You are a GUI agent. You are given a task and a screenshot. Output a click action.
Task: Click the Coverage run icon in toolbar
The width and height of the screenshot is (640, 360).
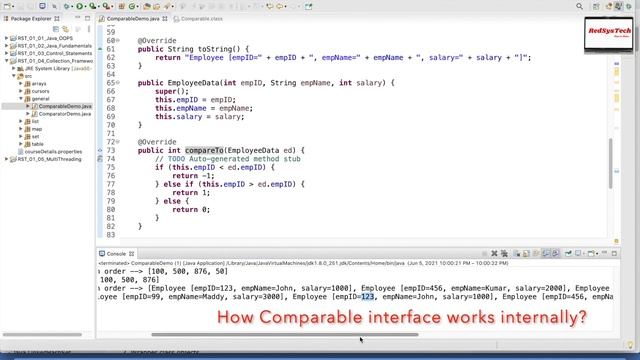point(93,6)
